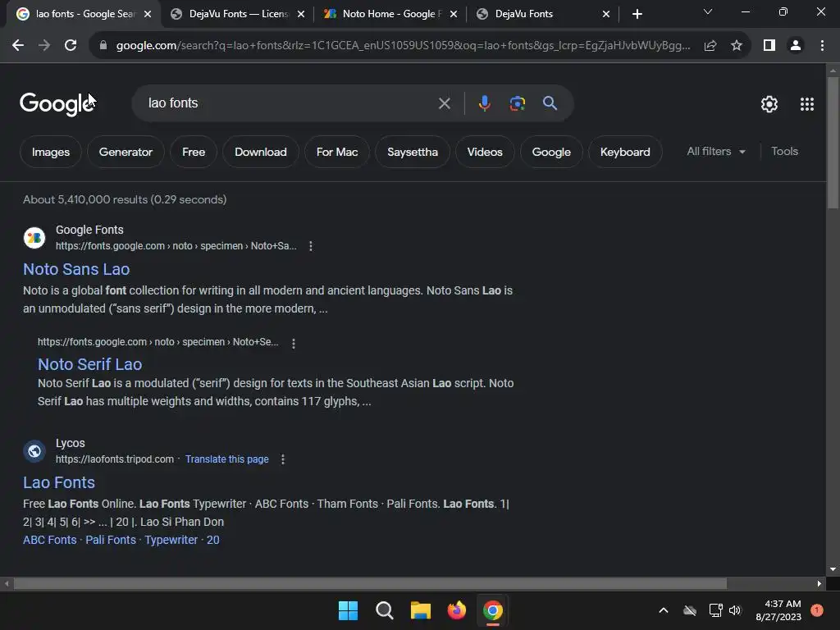Viewport: 840px width, 630px height.
Task: Select the Saysettha filter chip
Action: pyautogui.click(x=413, y=152)
